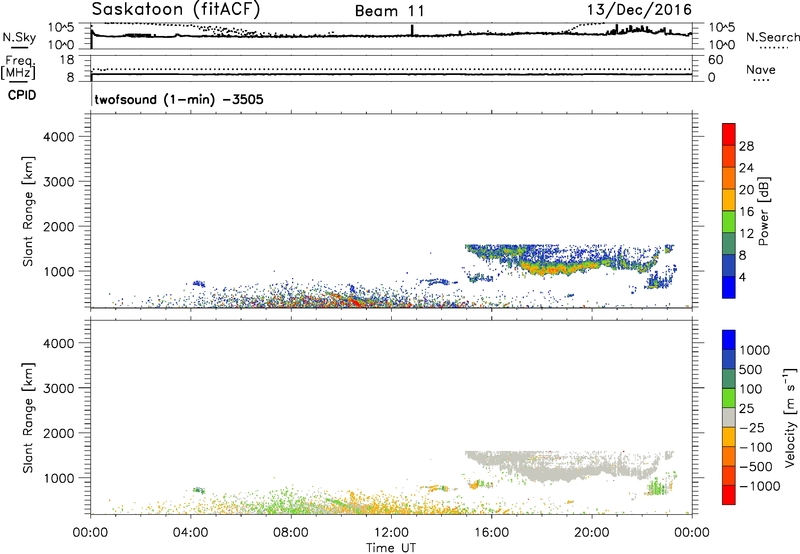Click the grey ground-scatter band in Velocity panel
The width and height of the screenshot is (800, 554).
click(564, 465)
